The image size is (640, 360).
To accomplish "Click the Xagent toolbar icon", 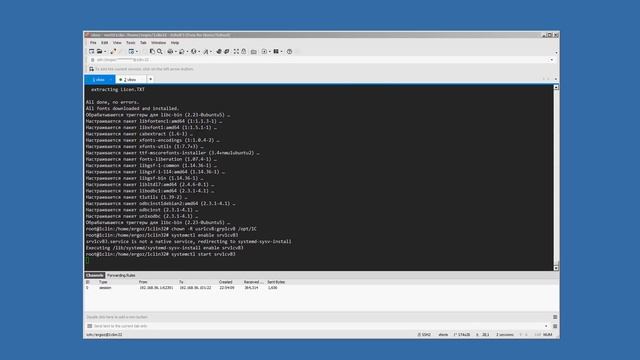I will click(227, 51).
